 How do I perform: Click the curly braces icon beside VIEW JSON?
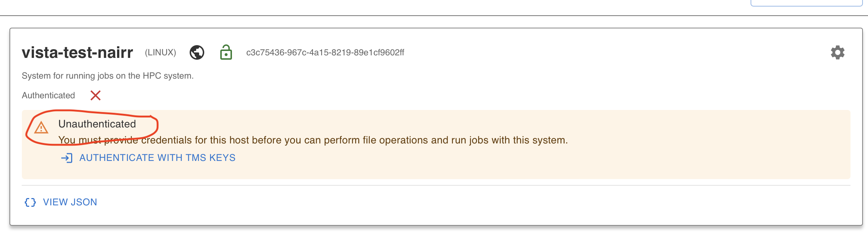(30, 202)
